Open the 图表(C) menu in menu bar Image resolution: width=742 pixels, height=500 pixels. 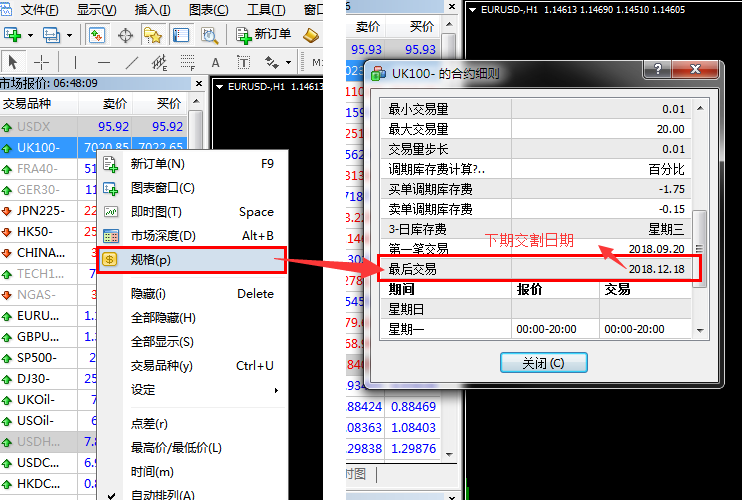click(208, 10)
